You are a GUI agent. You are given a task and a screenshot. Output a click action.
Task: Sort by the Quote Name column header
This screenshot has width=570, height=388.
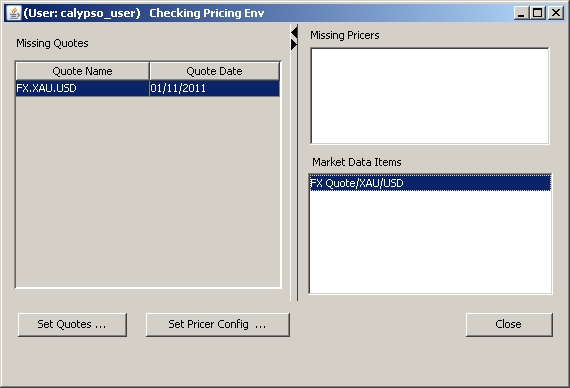point(83,71)
